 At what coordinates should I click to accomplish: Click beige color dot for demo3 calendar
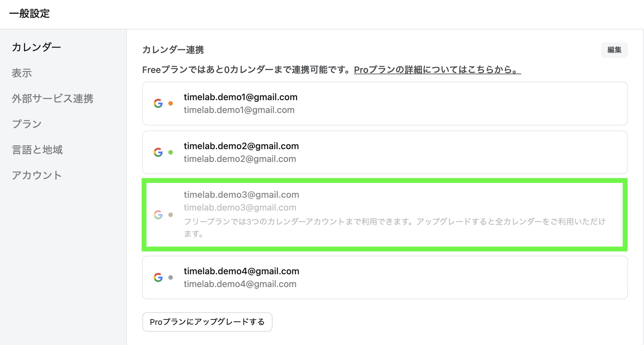(171, 215)
